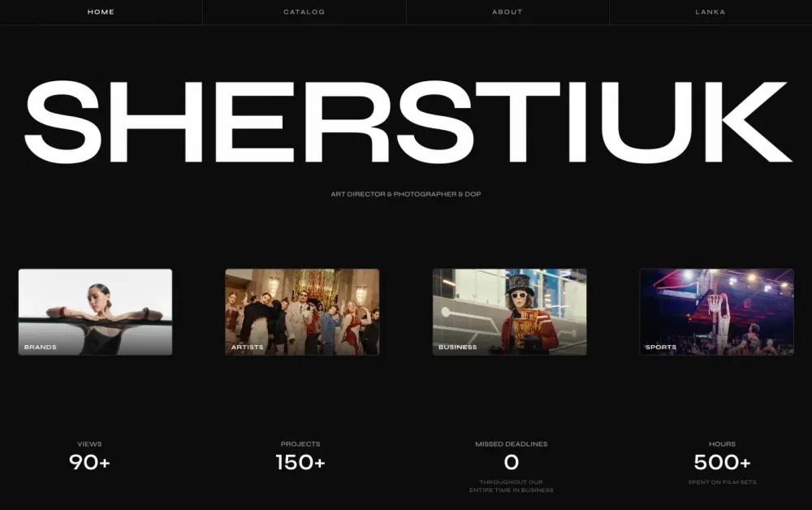Open the About page

(x=508, y=12)
